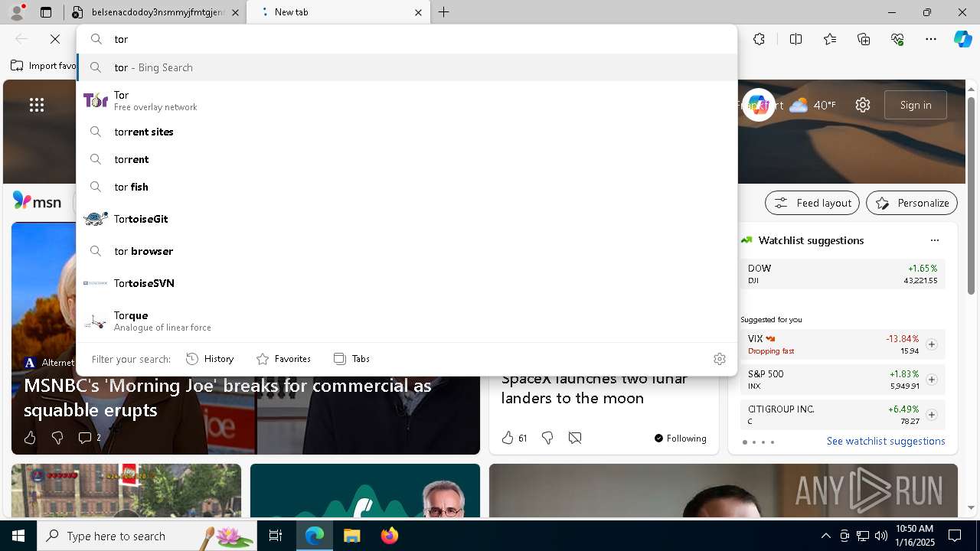
Task: Click the msn logo
Action: pos(37,202)
